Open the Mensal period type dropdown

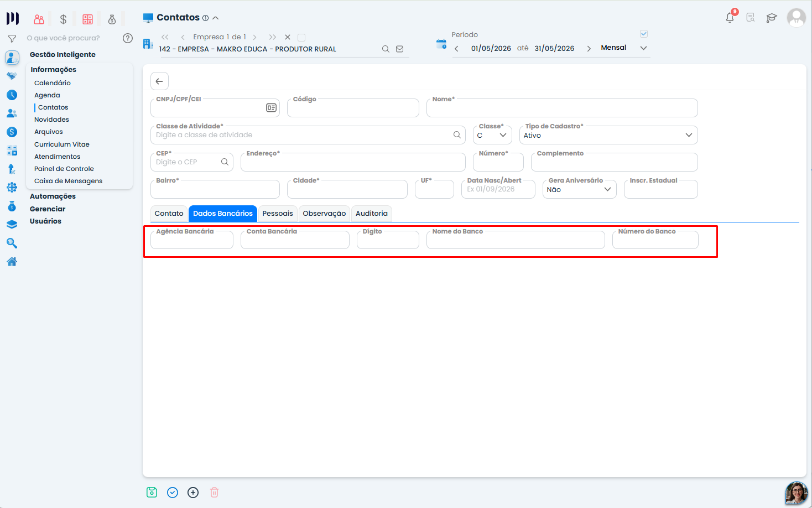[624, 48]
